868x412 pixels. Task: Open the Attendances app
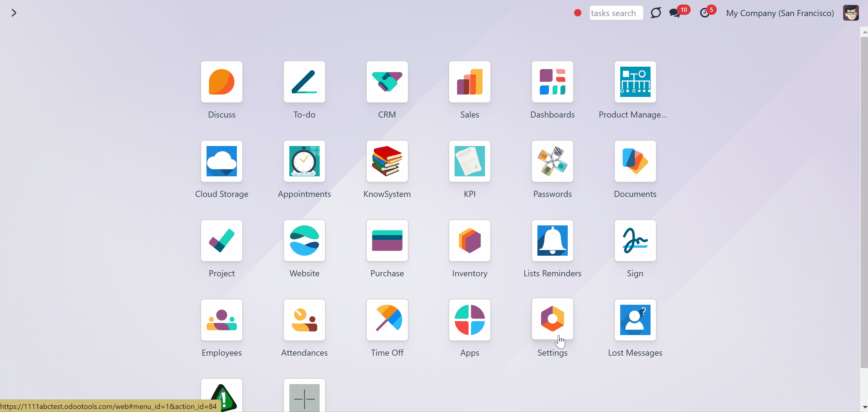(x=304, y=320)
